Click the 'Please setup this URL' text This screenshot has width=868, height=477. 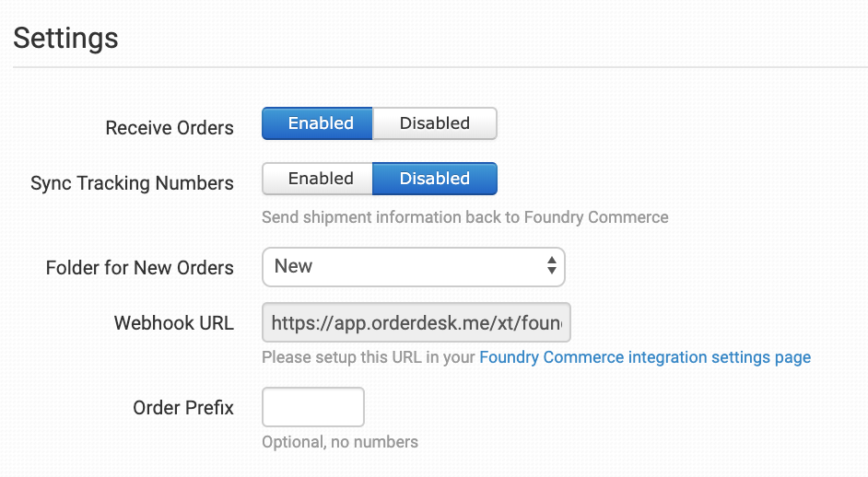point(369,357)
